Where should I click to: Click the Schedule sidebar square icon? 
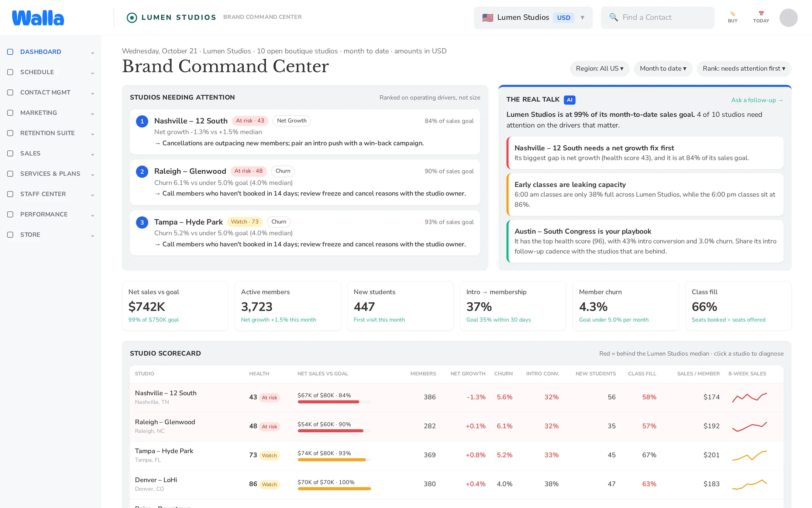pos(10,72)
